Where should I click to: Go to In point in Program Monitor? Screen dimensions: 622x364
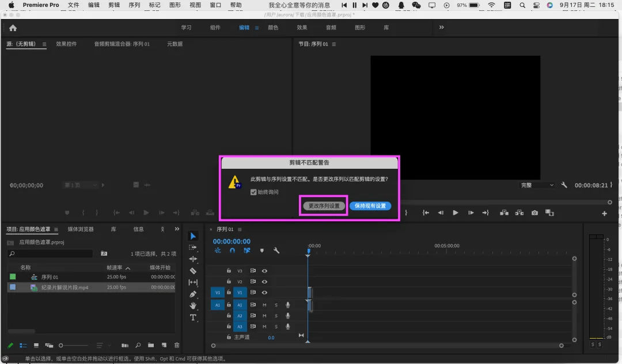426,213
